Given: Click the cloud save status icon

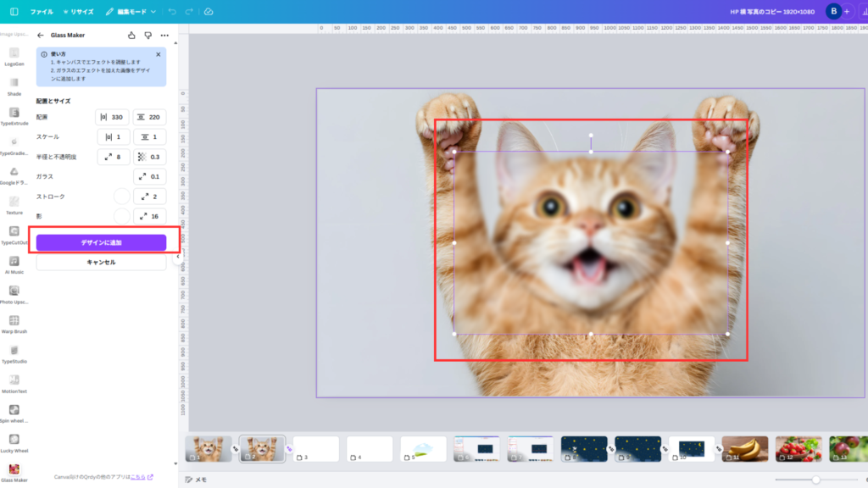Looking at the screenshot, I should click(209, 12).
